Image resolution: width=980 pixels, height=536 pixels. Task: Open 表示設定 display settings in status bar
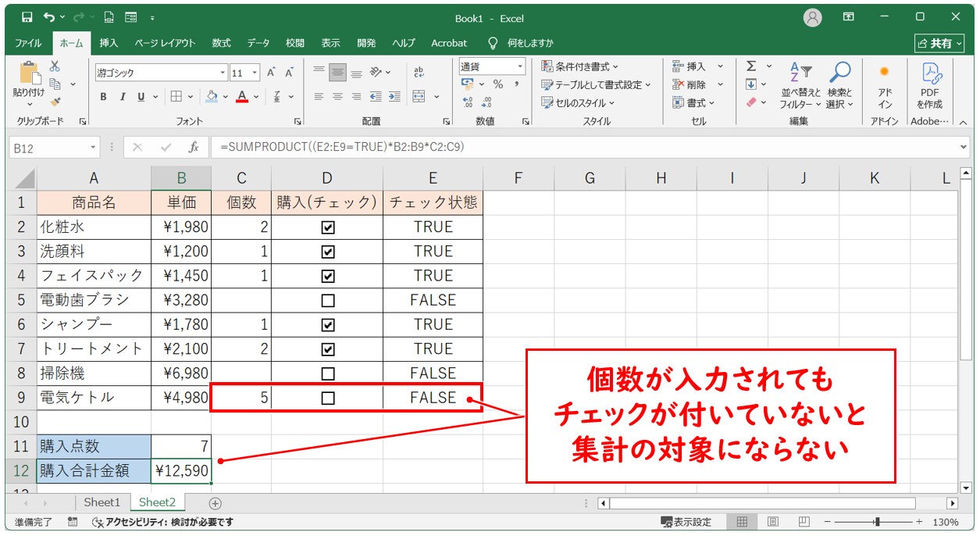[686, 522]
